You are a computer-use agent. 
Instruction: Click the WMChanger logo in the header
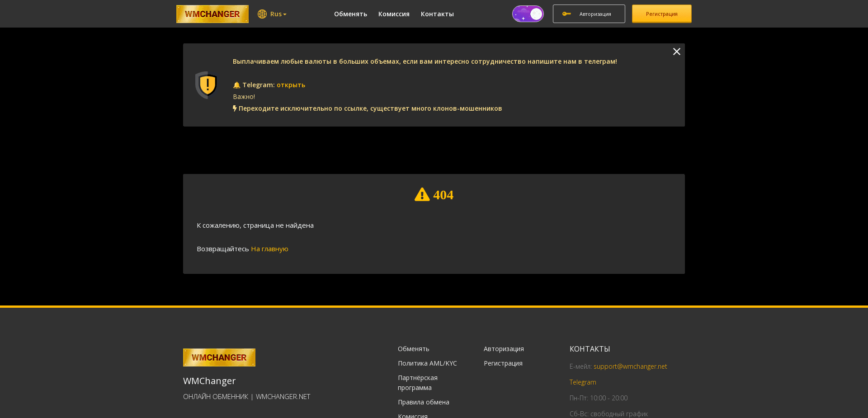[212, 14]
